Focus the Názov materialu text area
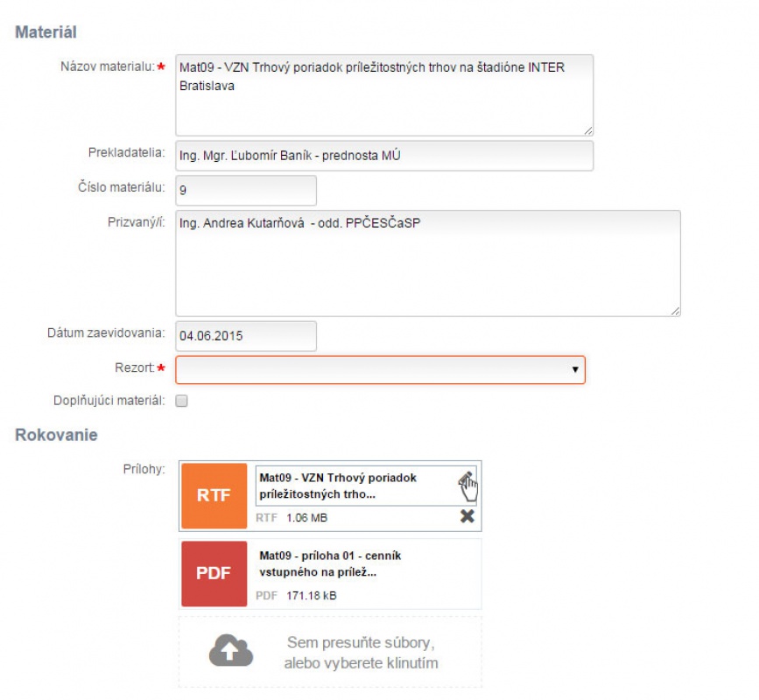 tap(384, 95)
